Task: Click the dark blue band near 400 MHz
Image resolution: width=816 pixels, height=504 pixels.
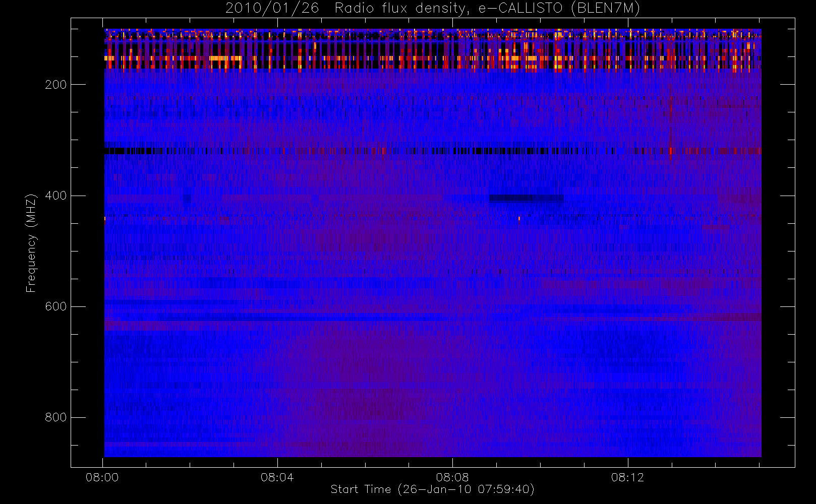Action: point(527,199)
